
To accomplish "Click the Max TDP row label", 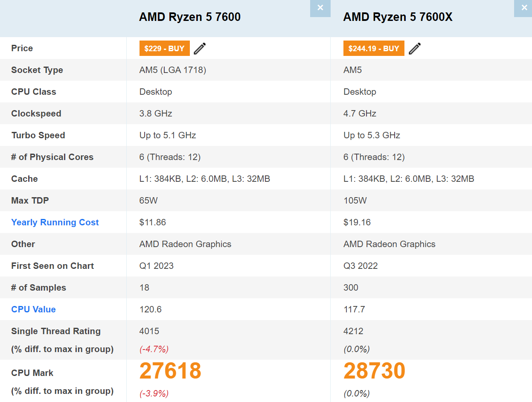I will [x=30, y=201].
